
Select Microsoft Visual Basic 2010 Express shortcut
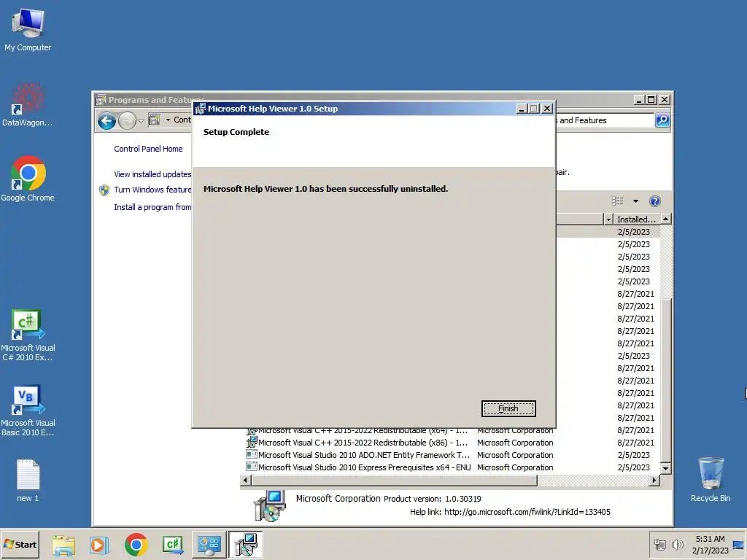click(28, 411)
